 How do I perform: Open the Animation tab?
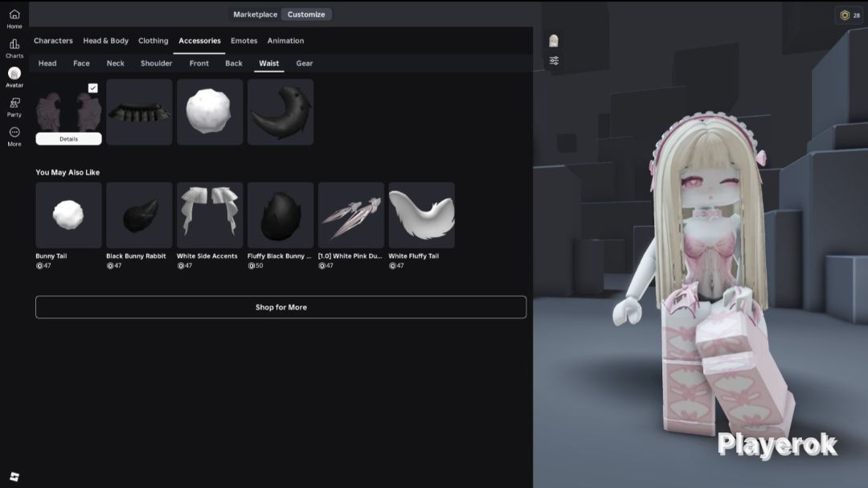pos(285,40)
